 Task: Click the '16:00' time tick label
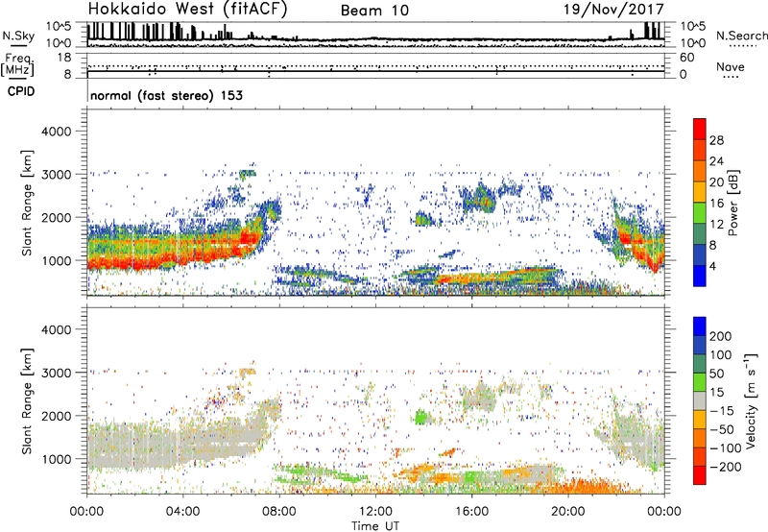click(471, 512)
